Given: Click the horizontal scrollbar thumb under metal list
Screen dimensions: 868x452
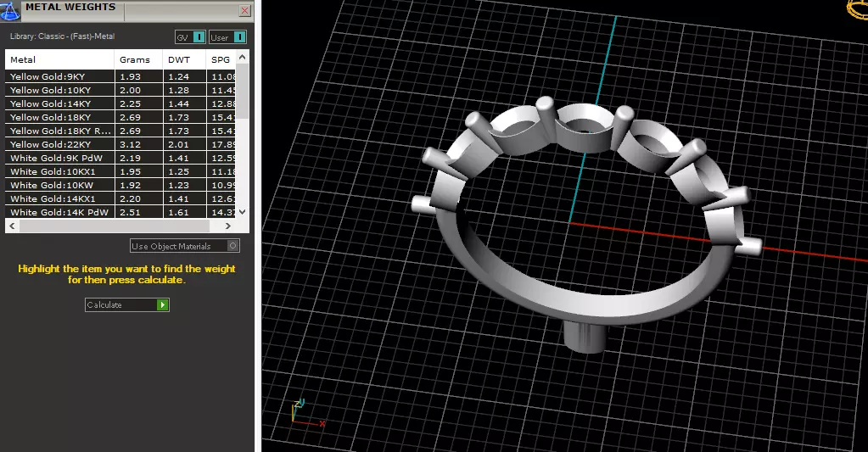Looking at the screenshot, I should point(115,226).
